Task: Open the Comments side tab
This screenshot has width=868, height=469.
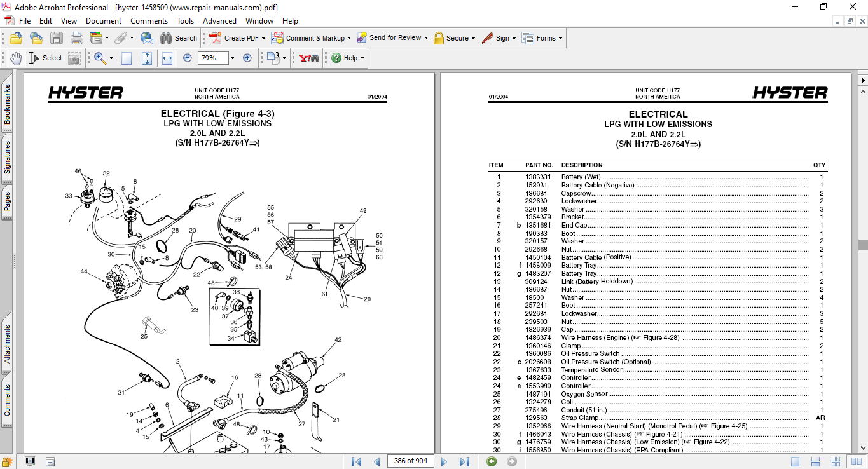Action: pyautogui.click(x=7, y=400)
